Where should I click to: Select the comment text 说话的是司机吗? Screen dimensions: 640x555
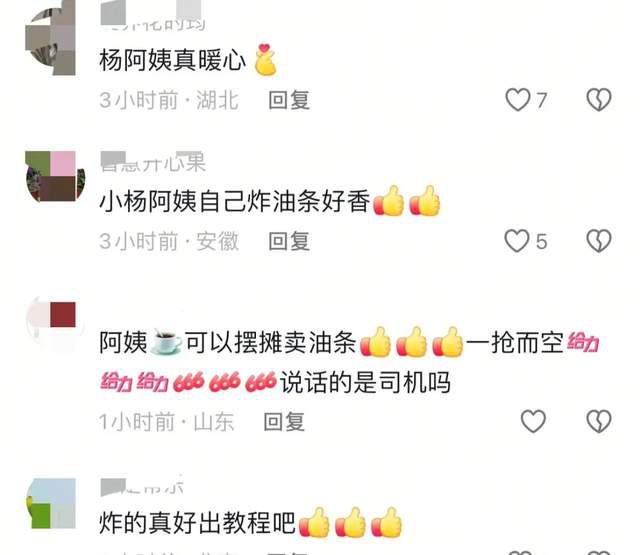[365, 383]
